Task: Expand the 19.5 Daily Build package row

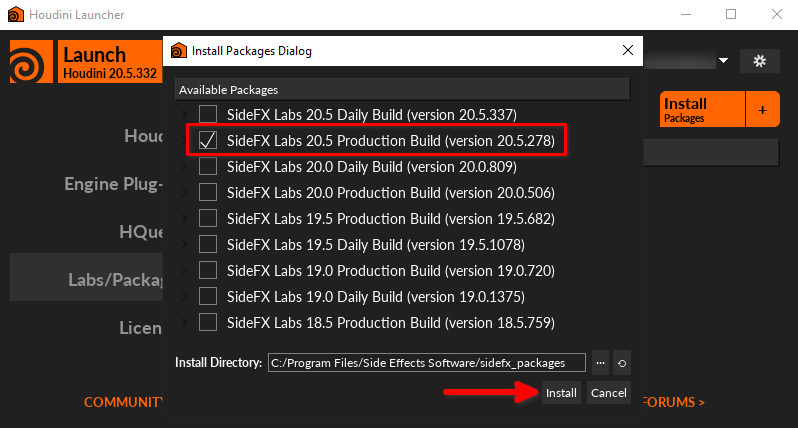Action: click(x=184, y=244)
